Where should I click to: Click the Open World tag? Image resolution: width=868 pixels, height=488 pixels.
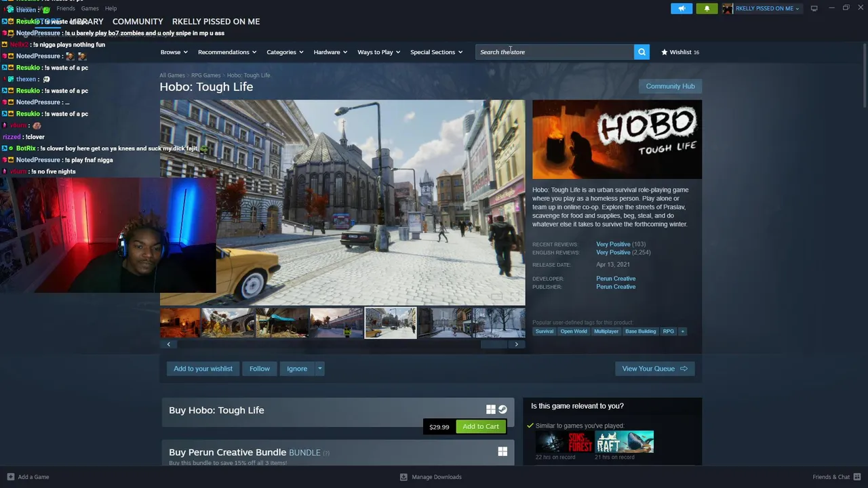[x=574, y=331]
